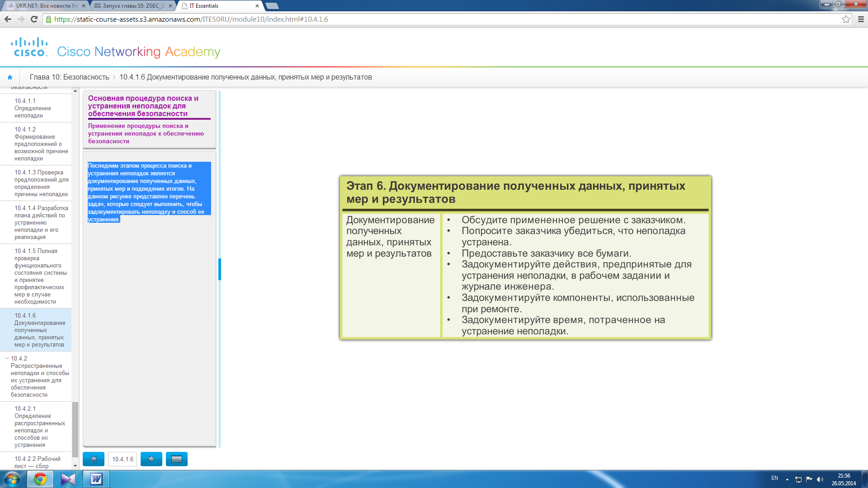The height and width of the screenshot is (488, 868).
Task: Open Visual Studio from the taskbar
Action: (x=68, y=479)
